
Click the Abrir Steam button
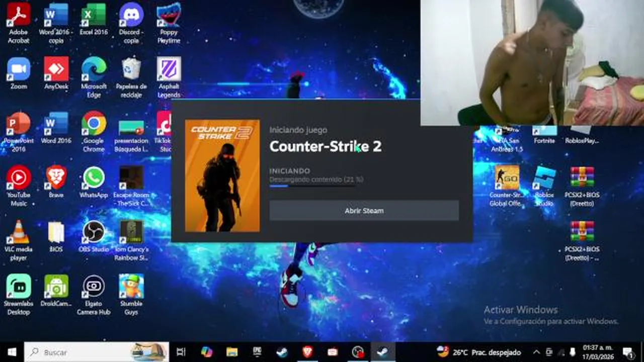[x=364, y=211]
